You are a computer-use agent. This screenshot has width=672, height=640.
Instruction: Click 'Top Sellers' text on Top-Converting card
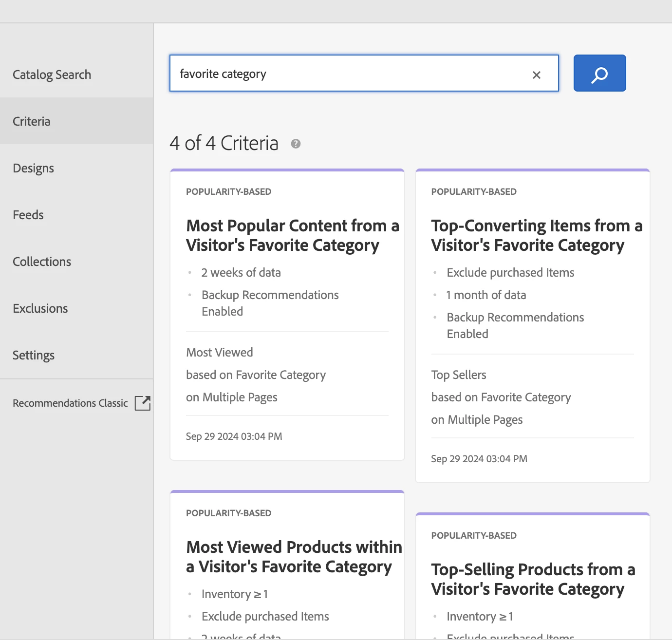(x=459, y=375)
